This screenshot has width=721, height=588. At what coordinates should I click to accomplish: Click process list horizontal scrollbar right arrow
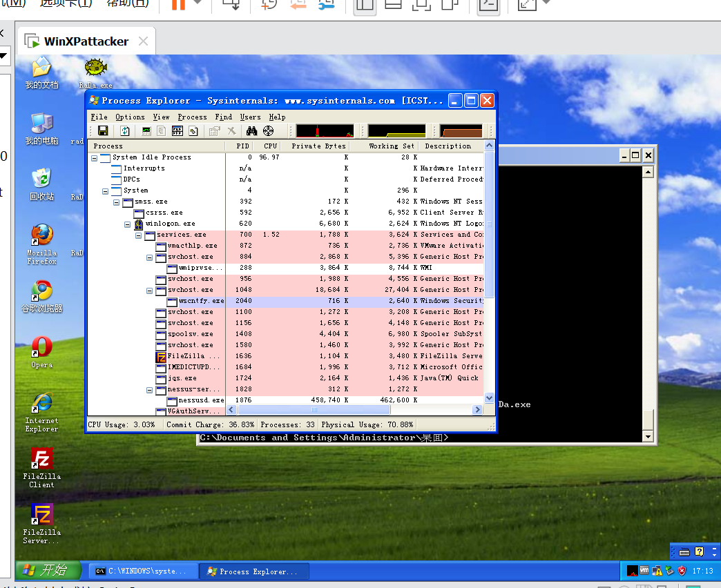tap(478, 409)
